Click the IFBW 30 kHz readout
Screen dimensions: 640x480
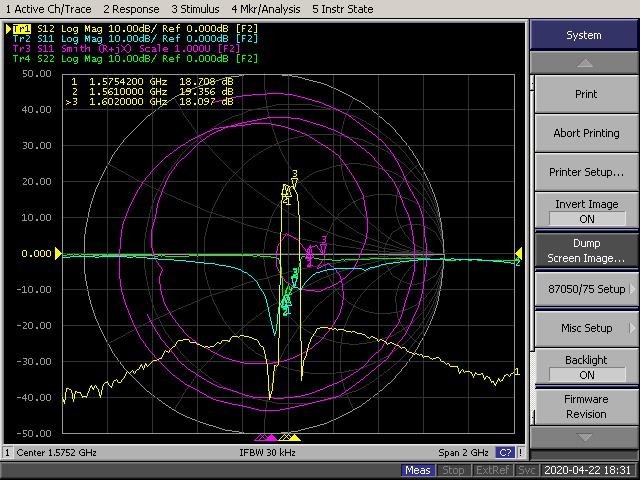click(x=267, y=453)
